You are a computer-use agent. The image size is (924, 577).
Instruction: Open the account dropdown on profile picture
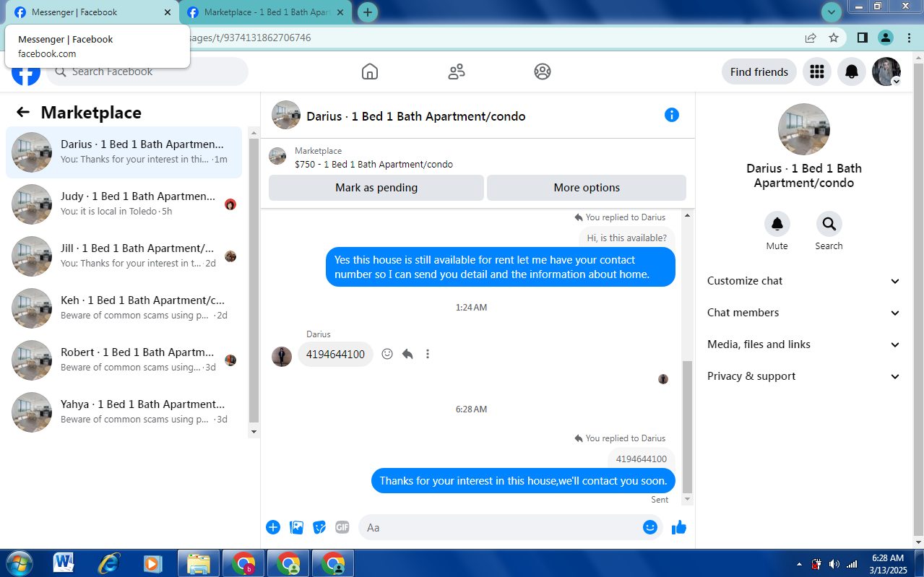[896, 82]
